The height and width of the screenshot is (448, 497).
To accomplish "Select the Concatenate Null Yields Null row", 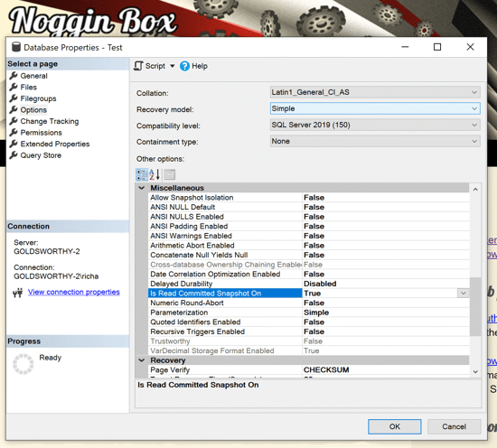I will [309, 255].
